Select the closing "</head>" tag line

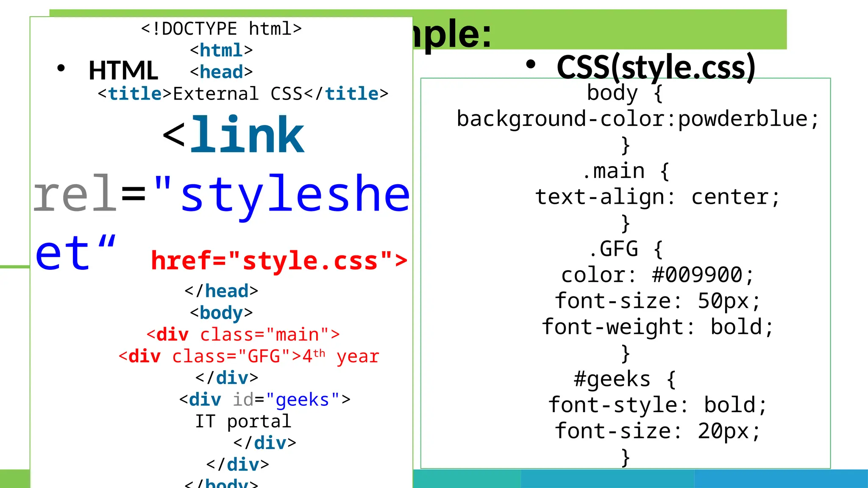pyautogui.click(x=221, y=291)
